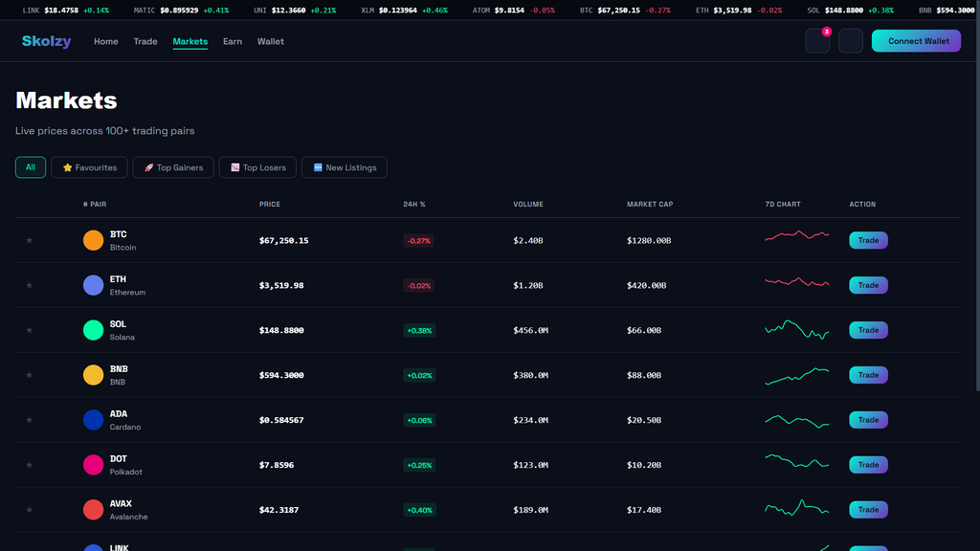Favourite BNB with its star
The width and height of the screenshot is (980, 551).
coord(30,375)
